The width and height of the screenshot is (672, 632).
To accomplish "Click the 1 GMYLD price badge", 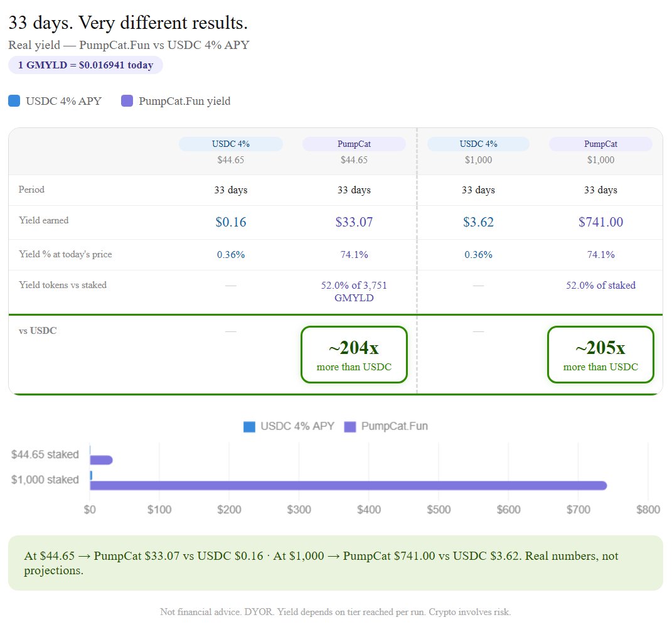I will [x=85, y=65].
